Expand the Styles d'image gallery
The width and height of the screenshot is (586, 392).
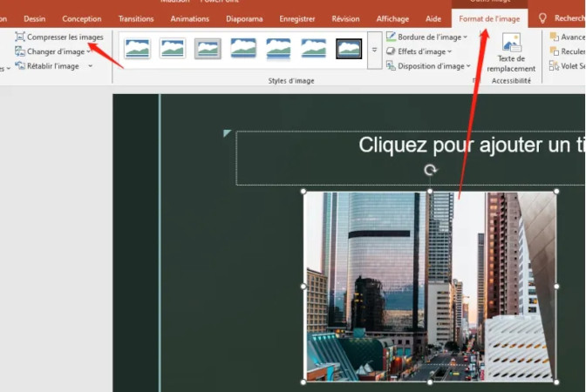(x=374, y=50)
